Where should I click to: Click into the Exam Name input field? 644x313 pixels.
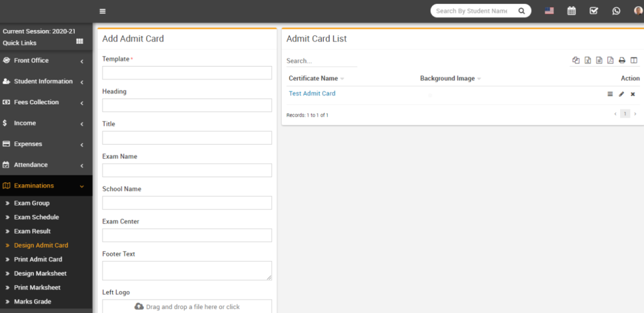187,170
